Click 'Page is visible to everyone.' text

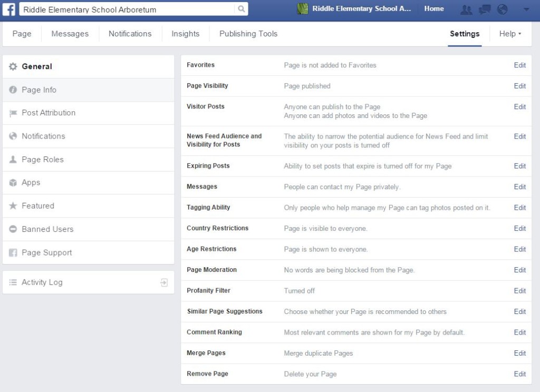(x=325, y=229)
